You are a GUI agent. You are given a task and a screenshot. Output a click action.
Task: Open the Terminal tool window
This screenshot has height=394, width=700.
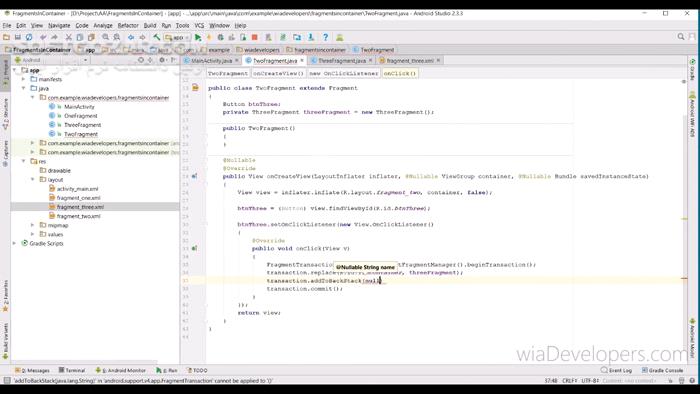[x=72, y=370]
